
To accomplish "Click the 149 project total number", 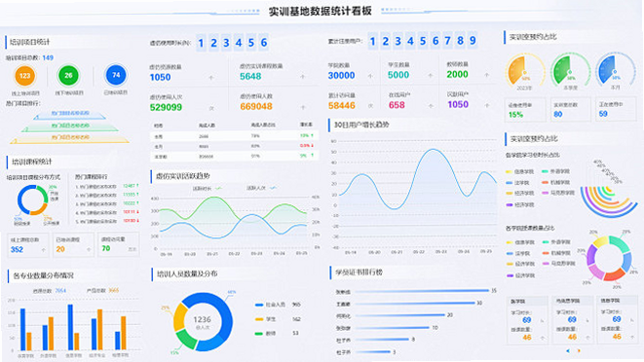I will [48, 57].
